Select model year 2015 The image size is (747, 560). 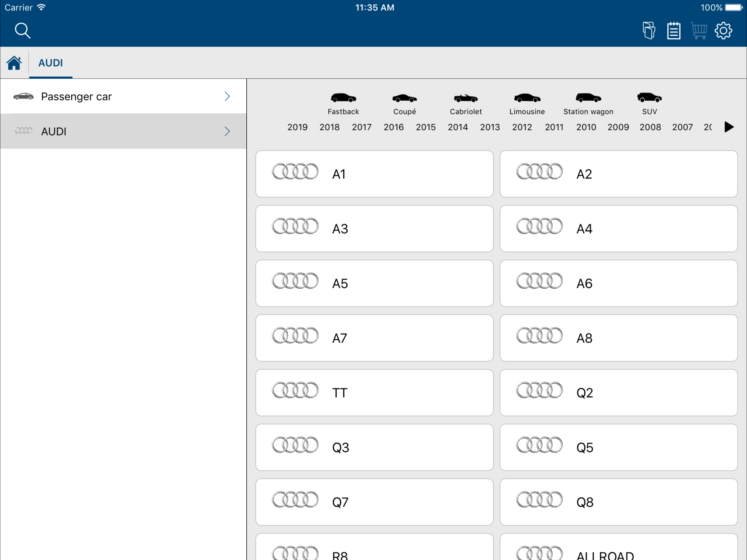coord(425,127)
